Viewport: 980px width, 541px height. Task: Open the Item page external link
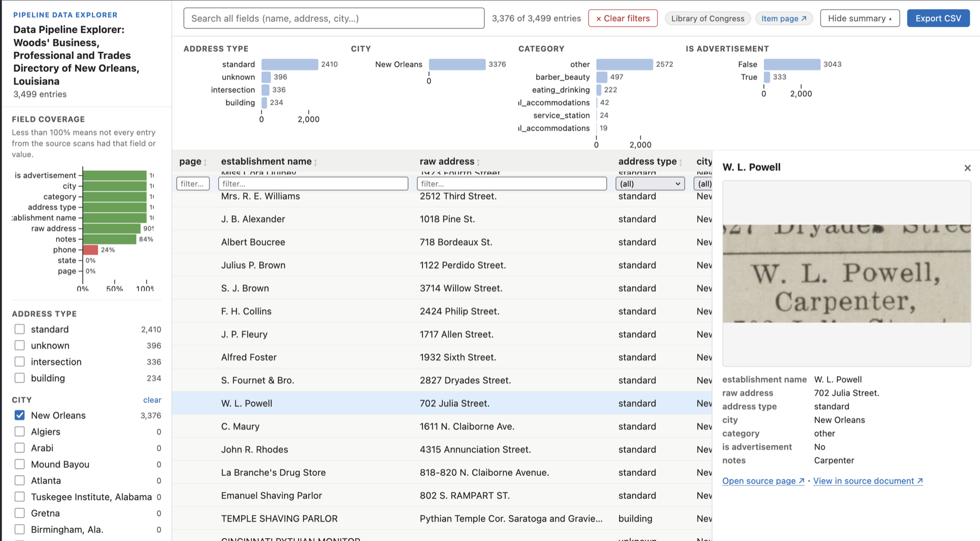784,18
